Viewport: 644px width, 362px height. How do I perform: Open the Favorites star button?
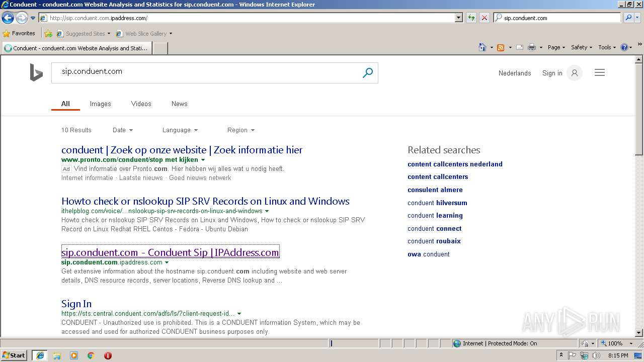(x=19, y=33)
